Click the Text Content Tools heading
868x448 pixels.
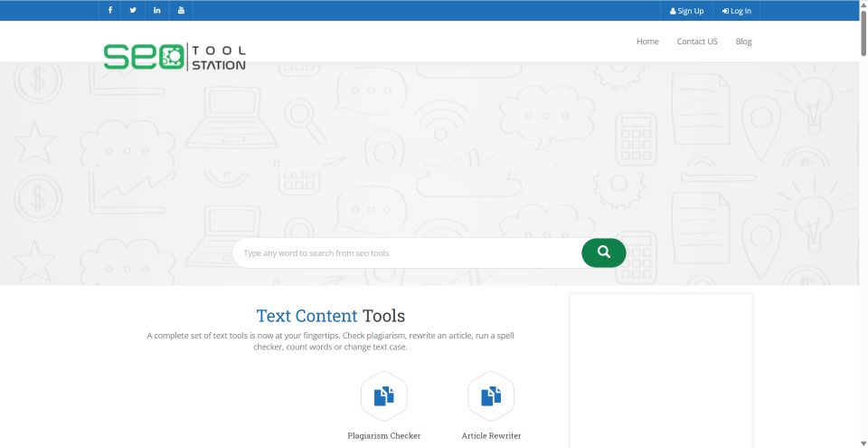tap(331, 316)
